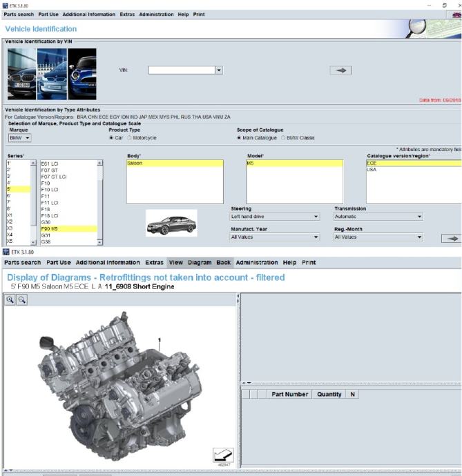Select G31 entry in list
Image resolution: width=462 pixels, height=476 pixels.
pos(68,235)
